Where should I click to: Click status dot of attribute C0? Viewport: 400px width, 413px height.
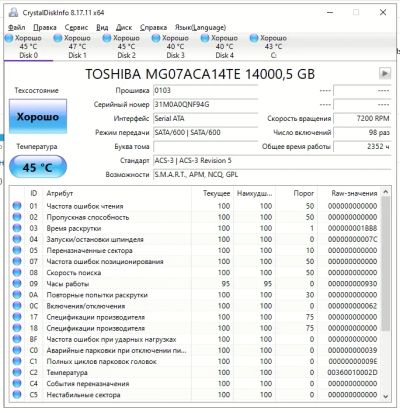pyautogui.click(x=17, y=350)
